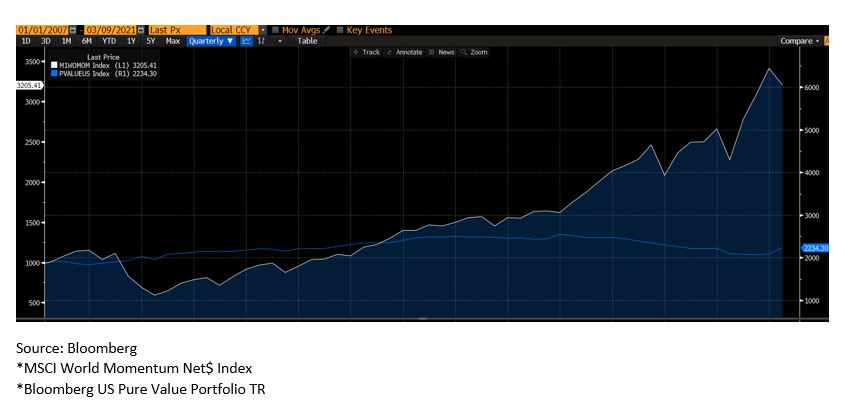
Task: Click Last Px field
Action: point(177,30)
